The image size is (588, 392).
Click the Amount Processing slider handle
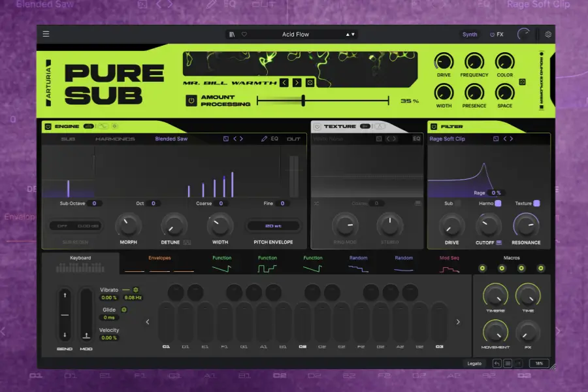click(303, 100)
